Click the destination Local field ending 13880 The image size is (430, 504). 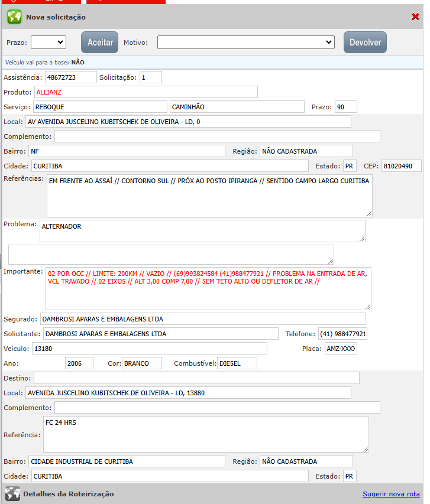click(x=188, y=393)
